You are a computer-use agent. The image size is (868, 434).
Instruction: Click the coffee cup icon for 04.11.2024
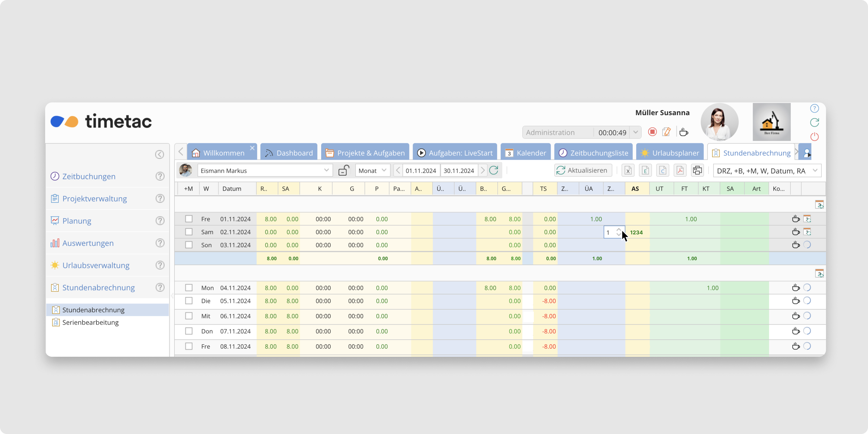(796, 288)
